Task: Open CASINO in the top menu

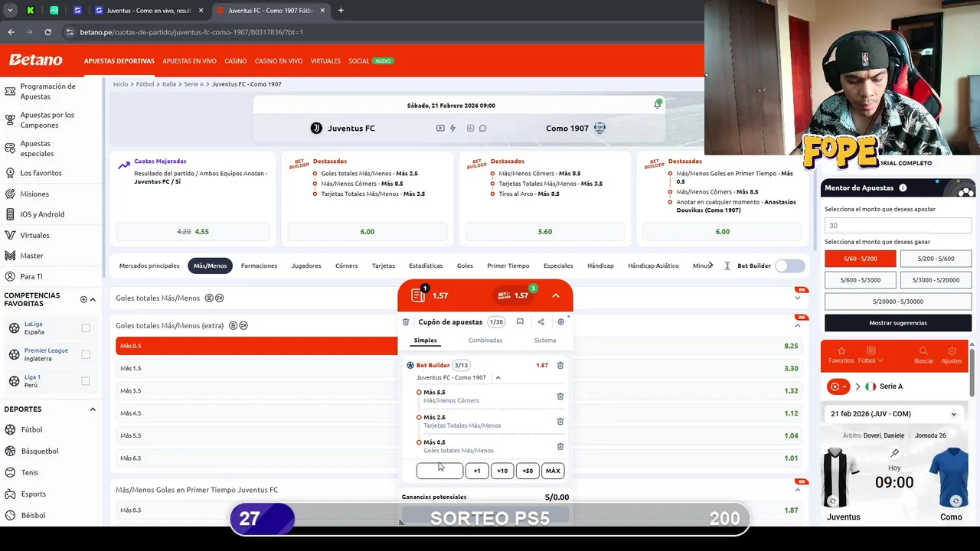Action: pyautogui.click(x=235, y=60)
